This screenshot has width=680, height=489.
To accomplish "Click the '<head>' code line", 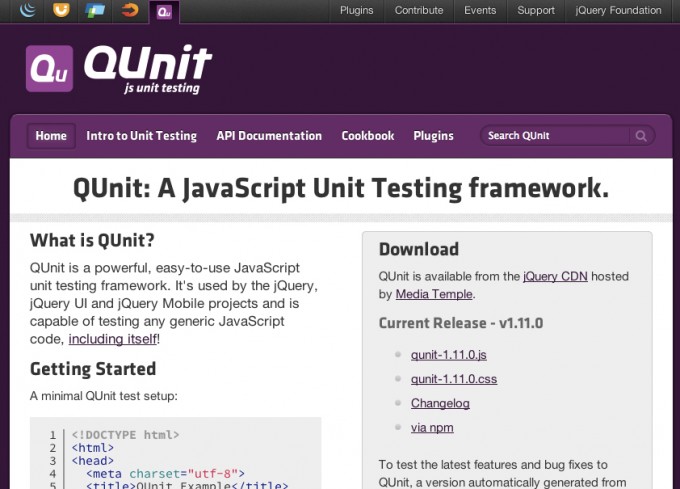I will pyautogui.click(x=93, y=461).
